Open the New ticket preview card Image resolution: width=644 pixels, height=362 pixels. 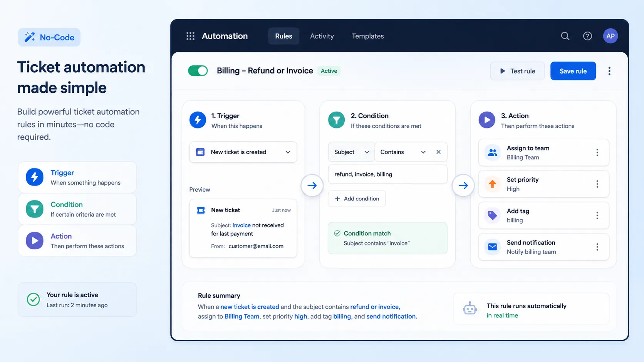click(x=243, y=228)
